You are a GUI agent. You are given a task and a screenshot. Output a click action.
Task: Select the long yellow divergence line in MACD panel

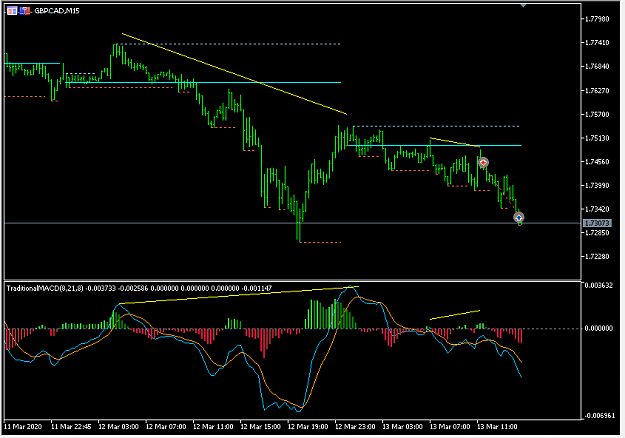pyautogui.click(x=239, y=295)
